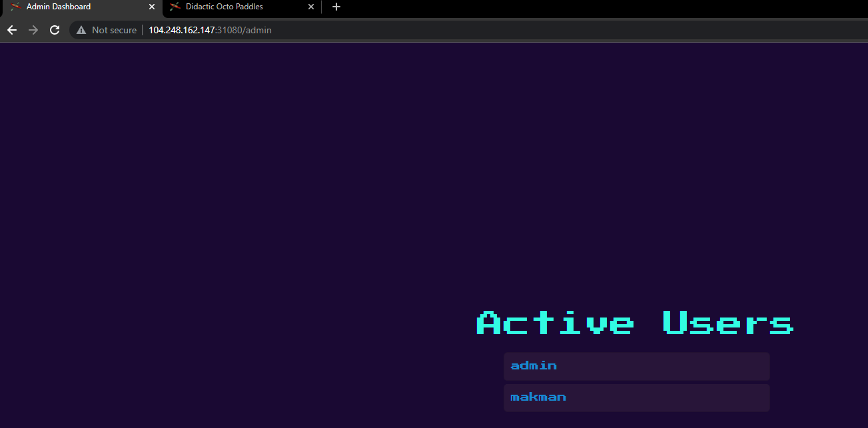Viewport: 868px width, 428px height.
Task: Click the /admin path in the URL
Action: [258, 30]
